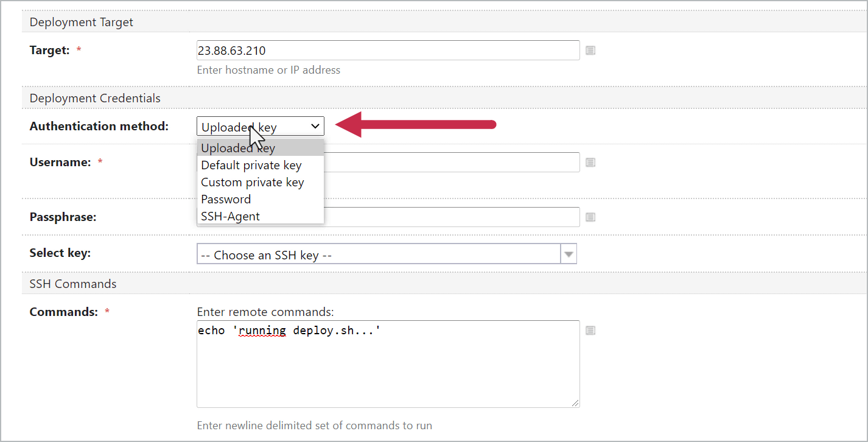Image resolution: width=868 pixels, height=442 pixels.
Task: Click the chevron on Authentication method dropdown
Action: click(x=315, y=126)
